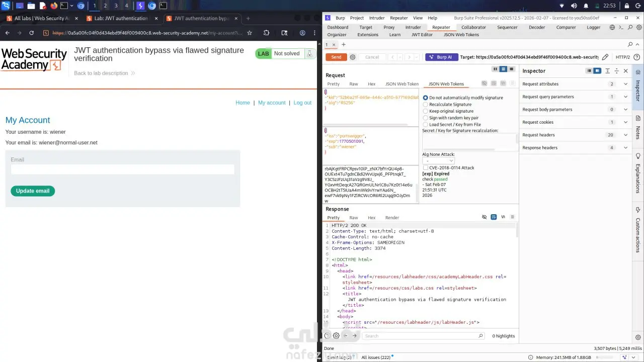
Task: Switch Request layout to combined tabbed view
Action: click(x=512, y=69)
